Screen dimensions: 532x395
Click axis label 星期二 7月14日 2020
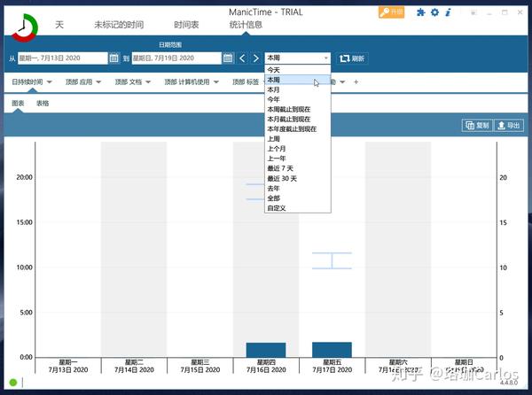[x=135, y=366]
